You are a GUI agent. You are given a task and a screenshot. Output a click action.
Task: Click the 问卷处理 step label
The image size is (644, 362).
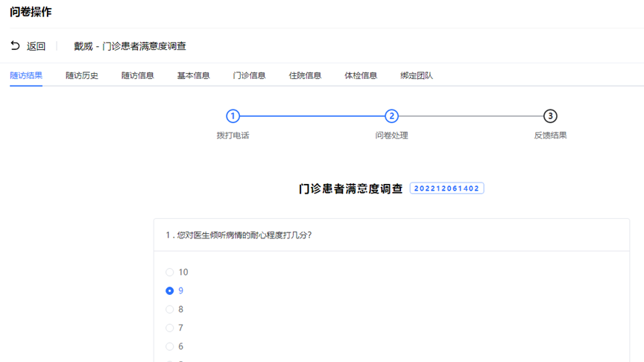[x=391, y=136]
